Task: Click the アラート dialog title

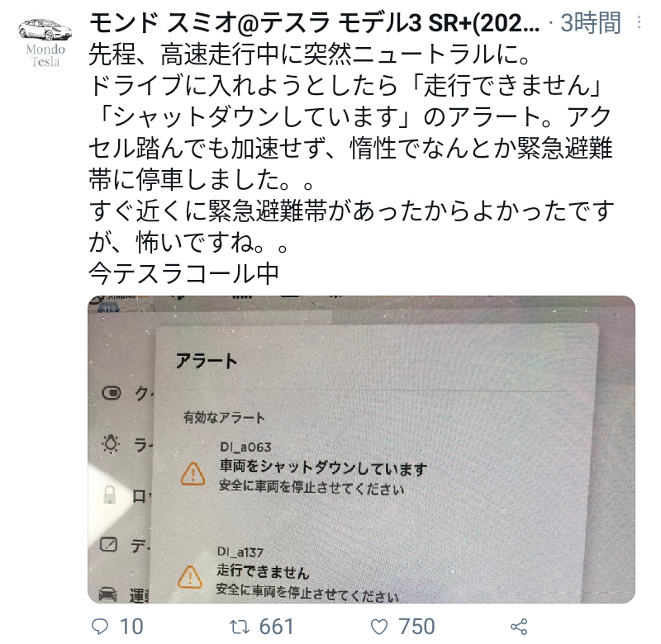Action: [x=207, y=362]
